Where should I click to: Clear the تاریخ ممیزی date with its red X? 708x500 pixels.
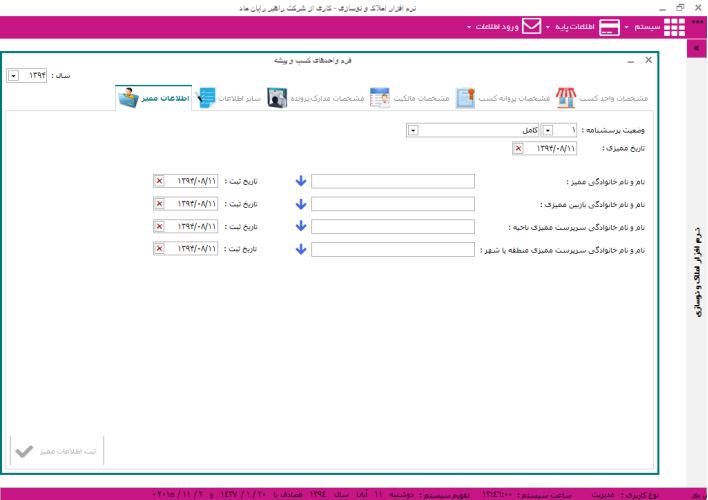coord(518,148)
